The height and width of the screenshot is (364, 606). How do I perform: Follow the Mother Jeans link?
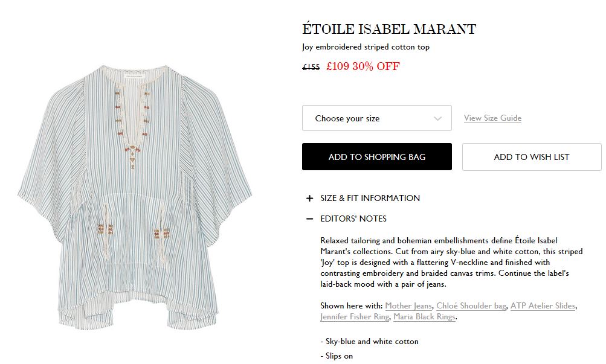(408, 306)
